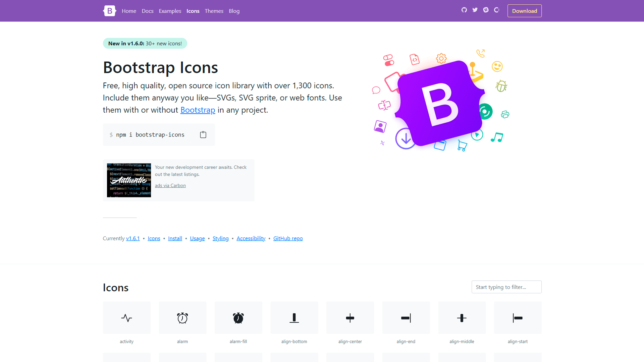The image size is (644, 362).
Task: Click the 'align-start' label text
Action: [x=518, y=342]
